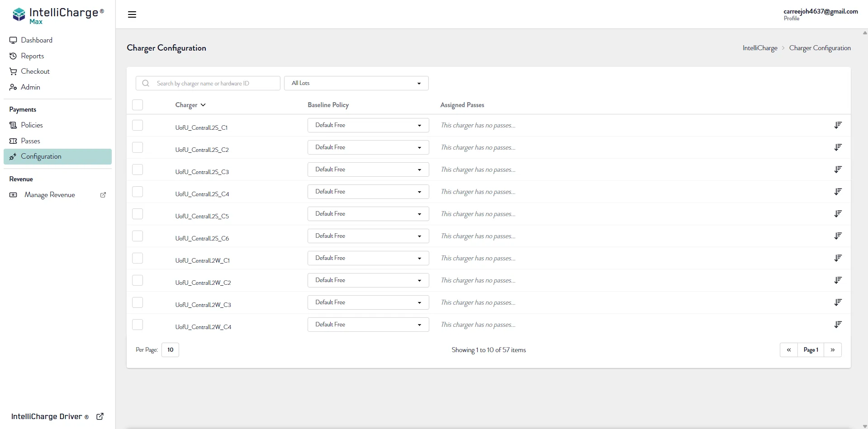Viewport: 868px width, 429px height.
Task: Click the IntelliCharge breadcrumb link
Action: point(760,48)
